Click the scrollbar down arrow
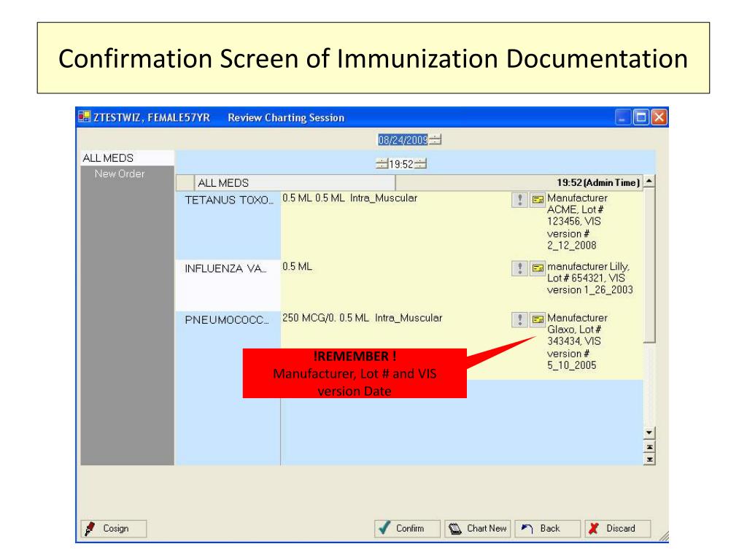 click(x=649, y=432)
